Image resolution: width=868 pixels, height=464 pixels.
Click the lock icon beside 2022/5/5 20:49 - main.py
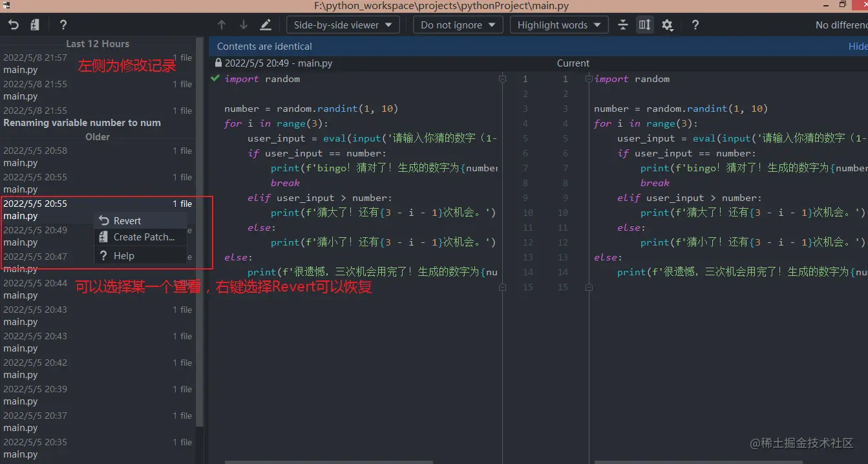click(218, 63)
